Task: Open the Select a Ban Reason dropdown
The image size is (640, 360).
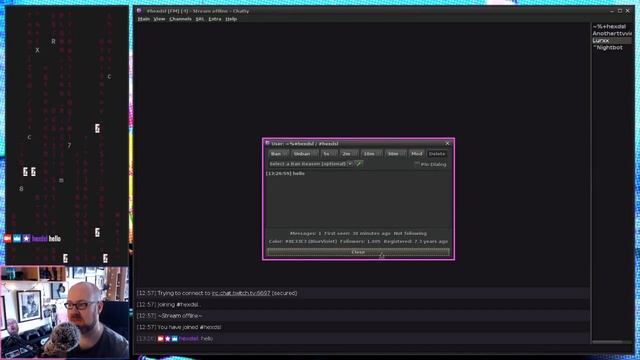Action: [x=311, y=164]
